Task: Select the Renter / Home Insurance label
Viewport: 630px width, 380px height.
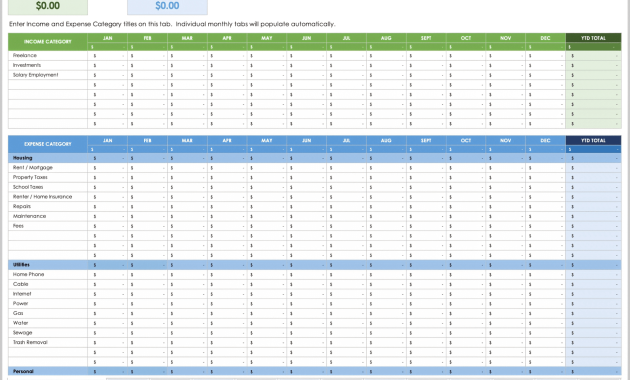Action: coord(42,197)
